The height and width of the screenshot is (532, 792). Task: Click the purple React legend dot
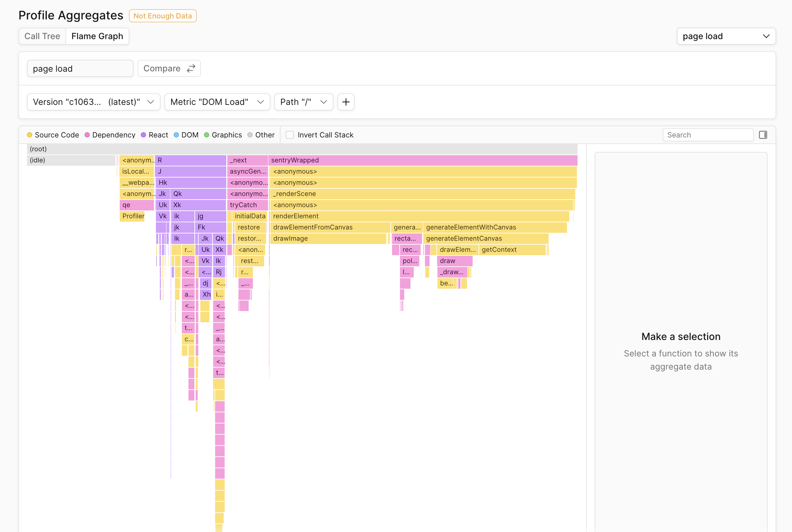tap(143, 135)
